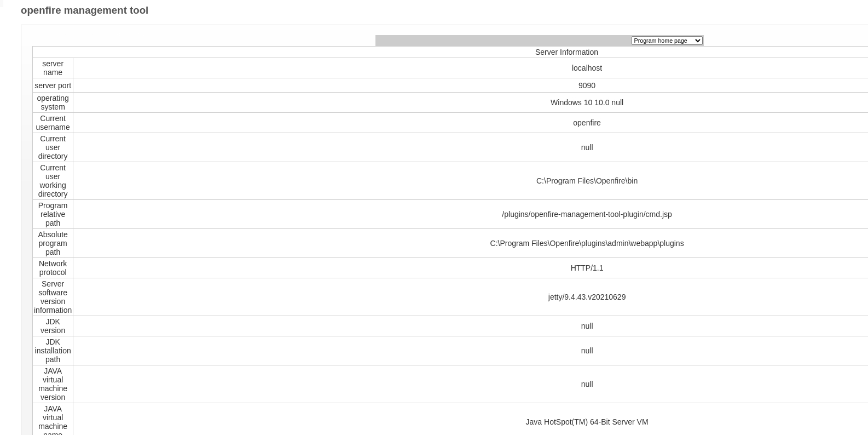Image resolution: width=868 pixels, height=435 pixels.
Task: Click the Program relative path label cell
Action: pyautogui.click(x=53, y=214)
